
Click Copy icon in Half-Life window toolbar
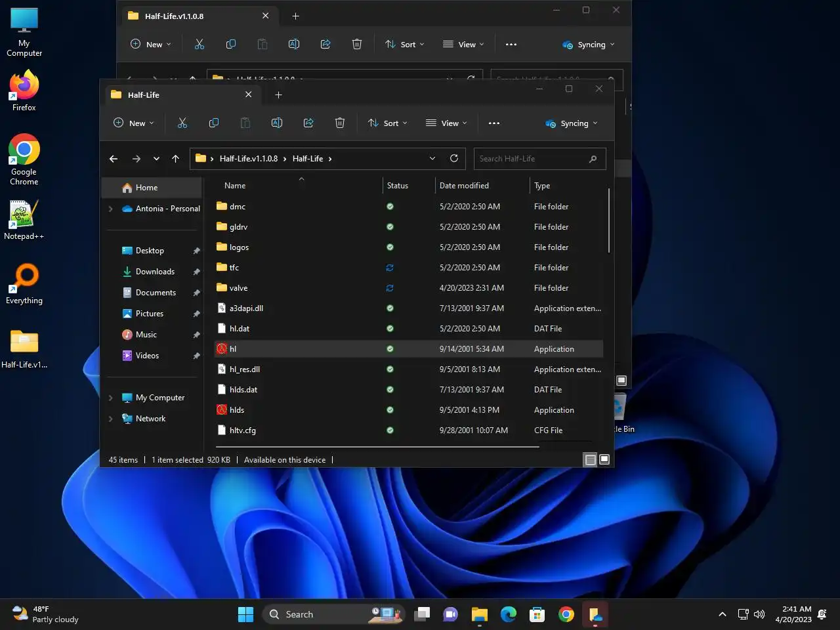click(x=214, y=123)
